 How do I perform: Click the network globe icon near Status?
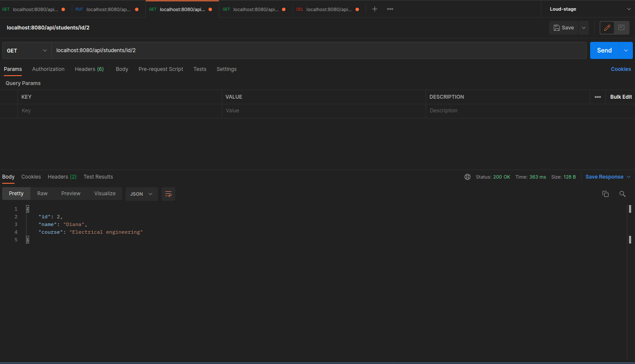tap(467, 177)
